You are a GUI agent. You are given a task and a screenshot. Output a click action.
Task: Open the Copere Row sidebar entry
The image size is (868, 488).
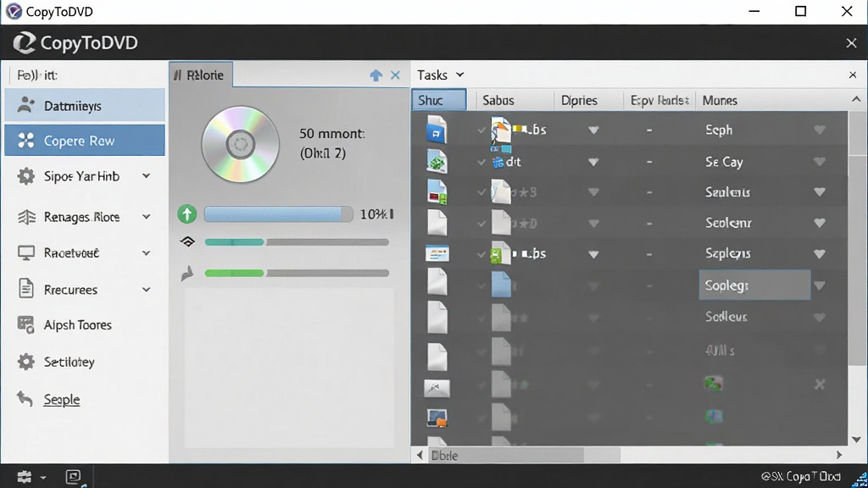[85, 141]
